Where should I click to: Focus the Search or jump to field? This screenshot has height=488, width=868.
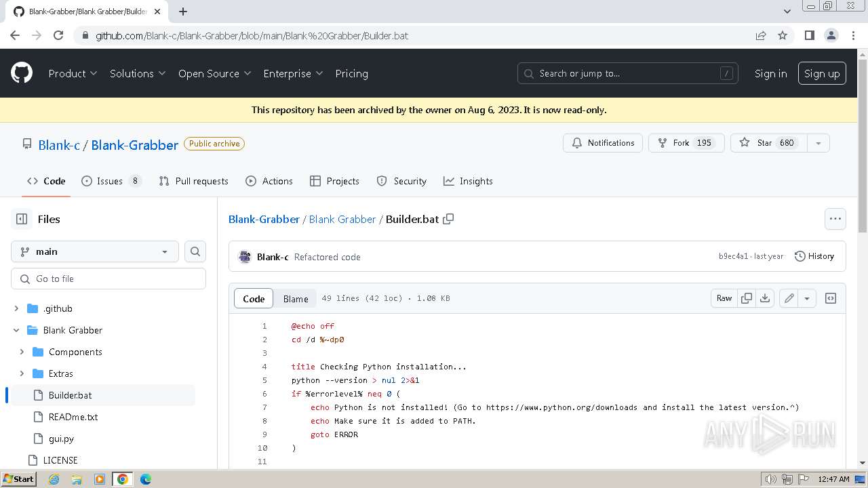click(629, 73)
